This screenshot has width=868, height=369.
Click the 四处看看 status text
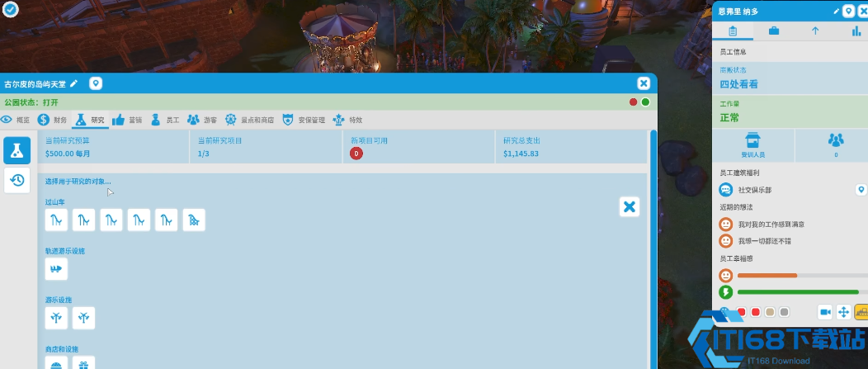tap(739, 84)
